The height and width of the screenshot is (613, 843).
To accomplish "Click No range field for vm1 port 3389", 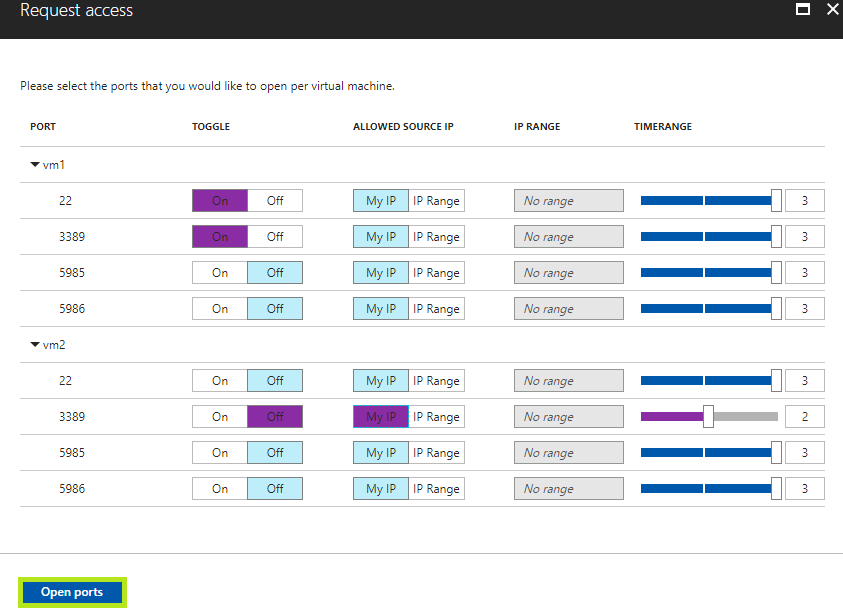I will coord(569,237).
